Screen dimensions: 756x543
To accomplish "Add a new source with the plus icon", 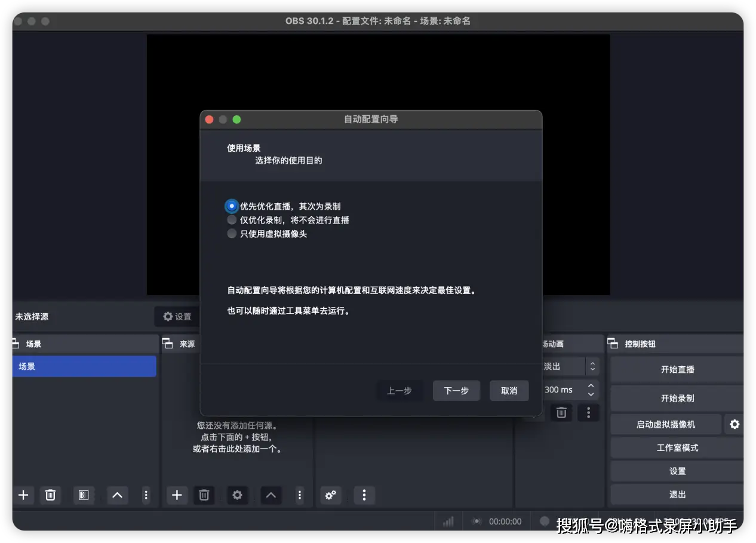I will [177, 495].
